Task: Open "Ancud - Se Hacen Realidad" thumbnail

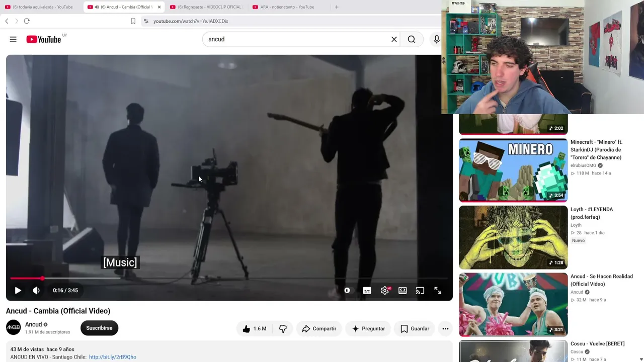Action: (x=513, y=305)
